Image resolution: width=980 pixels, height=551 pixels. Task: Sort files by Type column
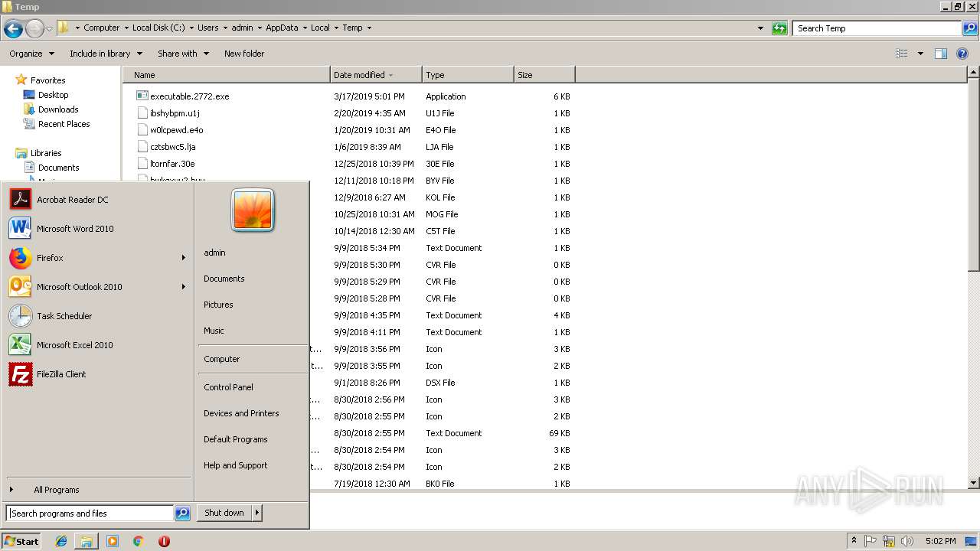point(468,75)
